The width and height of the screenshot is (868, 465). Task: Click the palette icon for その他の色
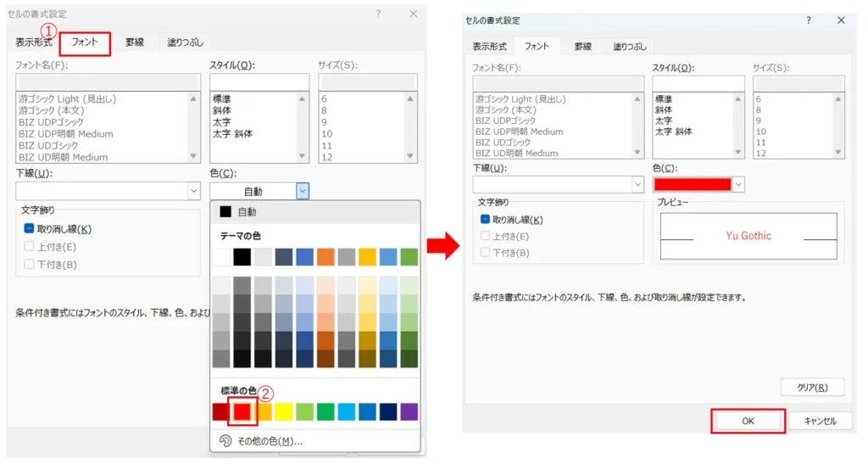tap(225, 441)
